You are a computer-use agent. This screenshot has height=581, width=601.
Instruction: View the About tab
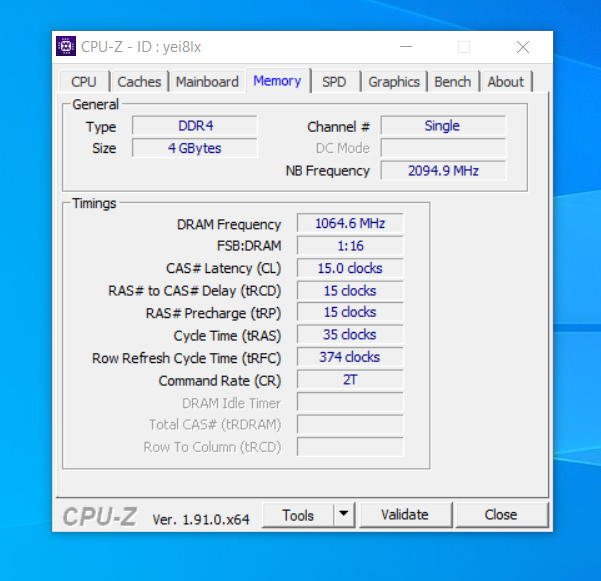pyautogui.click(x=505, y=82)
